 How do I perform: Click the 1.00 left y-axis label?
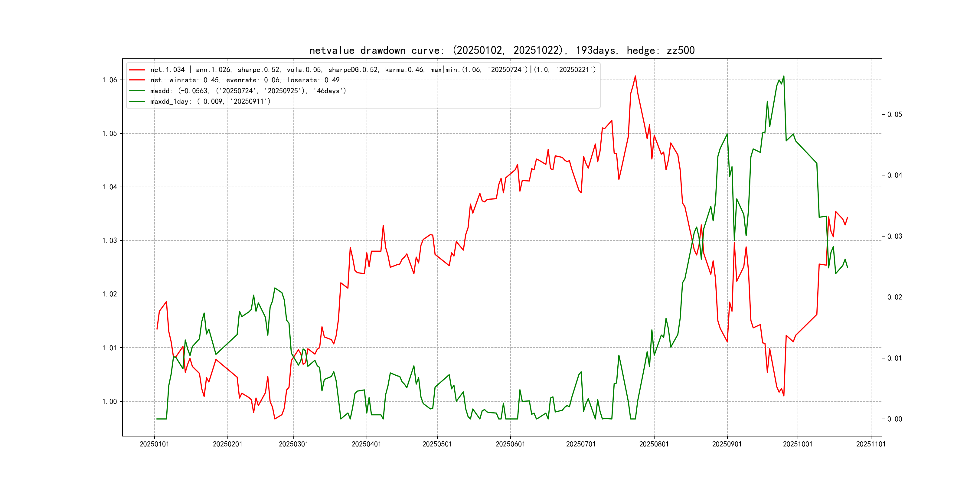[x=109, y=401]
